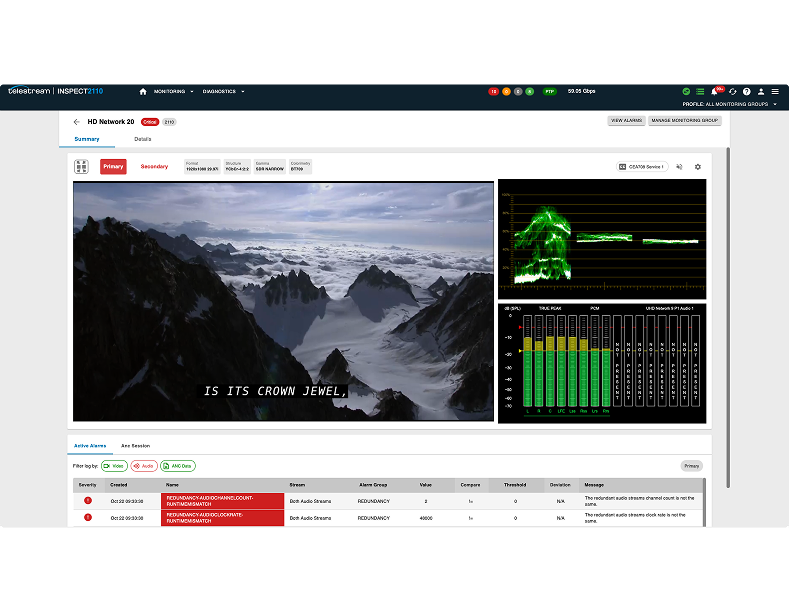Open the notifications bell with 99+ badge
The width and height of the screenshot is (789, 612).
click(714, 92)
